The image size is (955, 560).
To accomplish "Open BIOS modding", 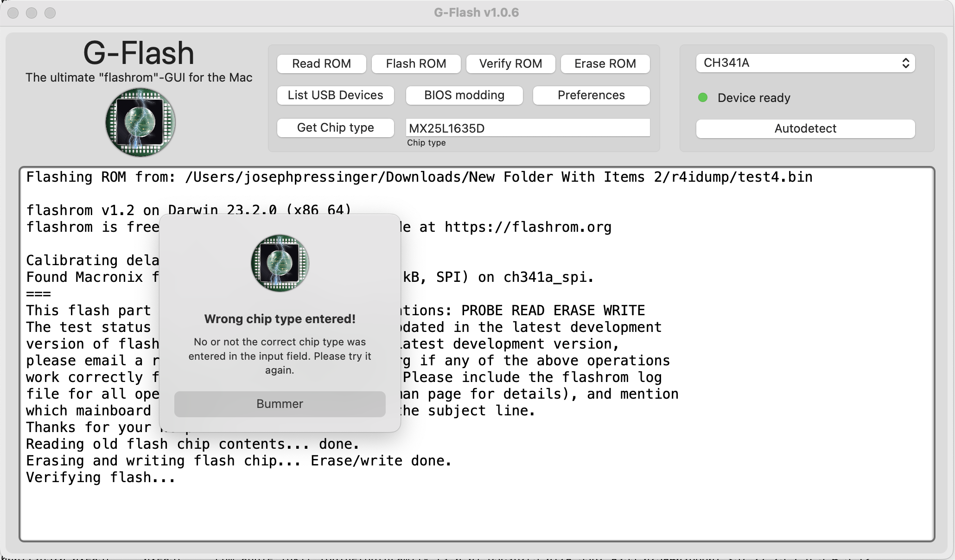I will pyautogui.click(x=464, y=95).
